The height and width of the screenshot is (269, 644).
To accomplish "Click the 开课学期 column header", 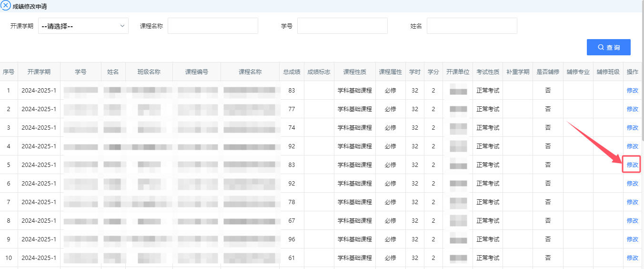I will click(x=39, y=72).
